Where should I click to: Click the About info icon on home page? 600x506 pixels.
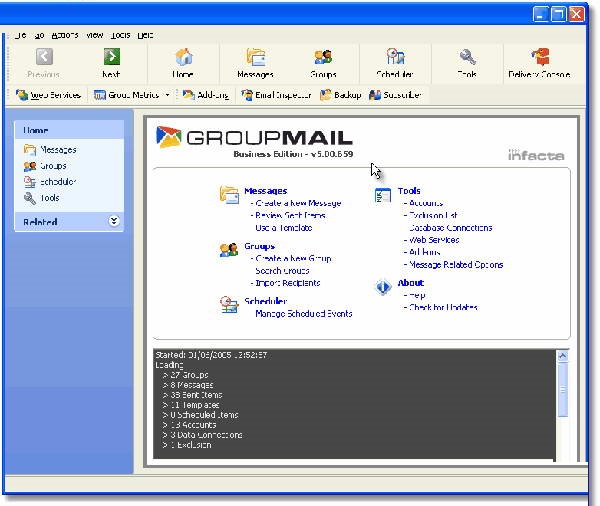[x=383, y=287]
